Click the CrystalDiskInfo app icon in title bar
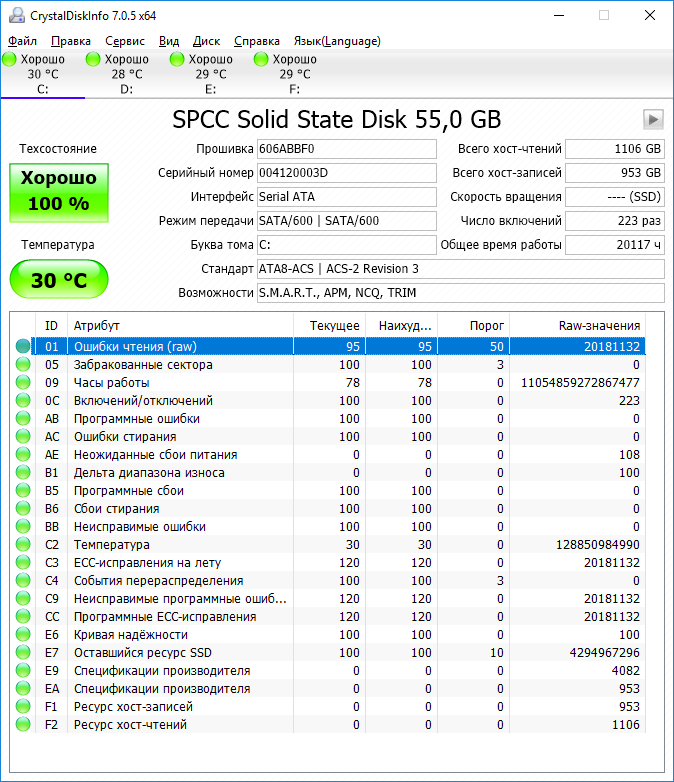674x782 pixels. 15,15
